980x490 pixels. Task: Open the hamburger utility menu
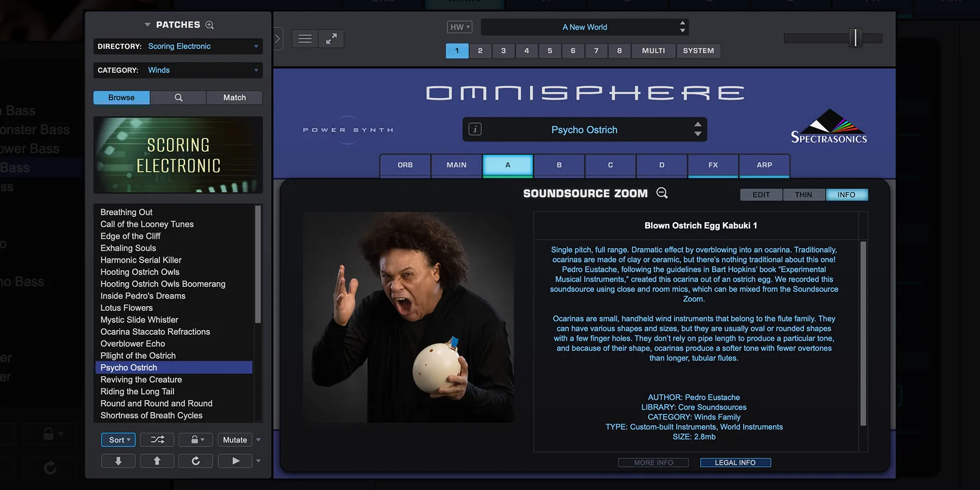(305, 39)
